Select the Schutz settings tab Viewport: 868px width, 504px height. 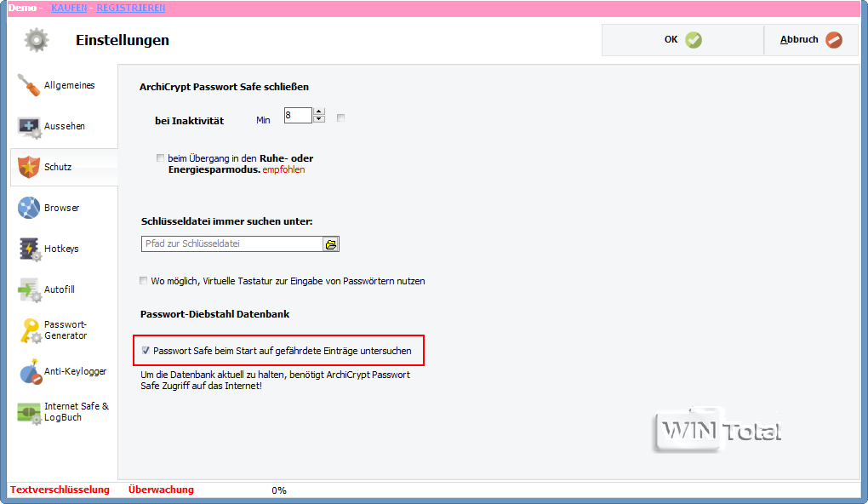click(64, 167)
